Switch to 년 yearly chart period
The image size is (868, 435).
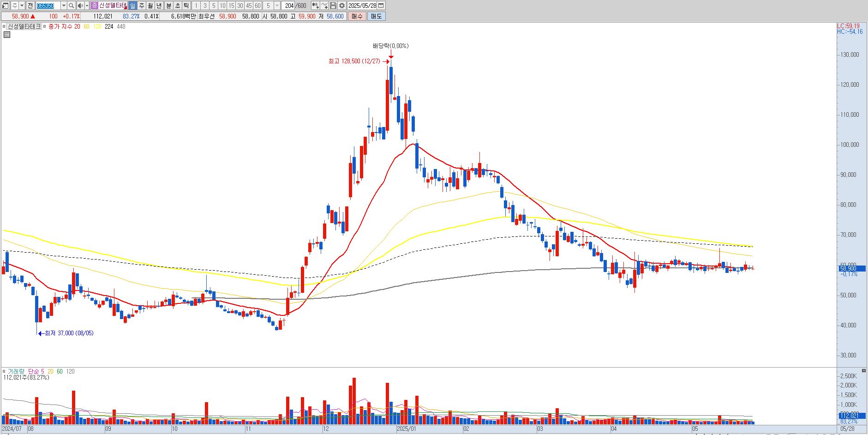click(x=159, y=6)
